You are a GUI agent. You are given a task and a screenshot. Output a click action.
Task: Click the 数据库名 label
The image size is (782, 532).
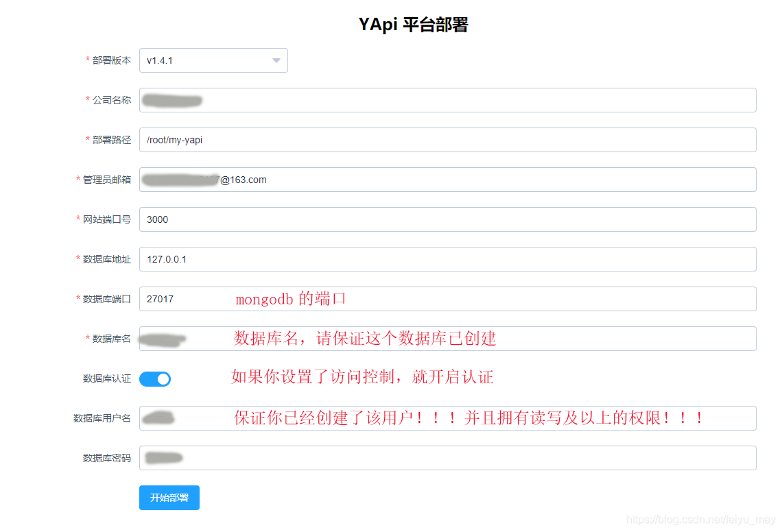(x=112, y=339)
